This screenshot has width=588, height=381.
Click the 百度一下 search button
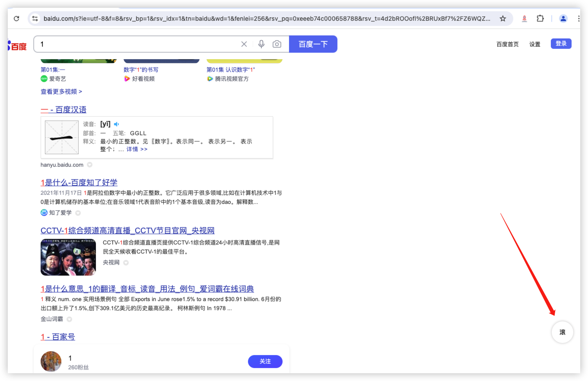pyautogui.click(x=313, y=44)
